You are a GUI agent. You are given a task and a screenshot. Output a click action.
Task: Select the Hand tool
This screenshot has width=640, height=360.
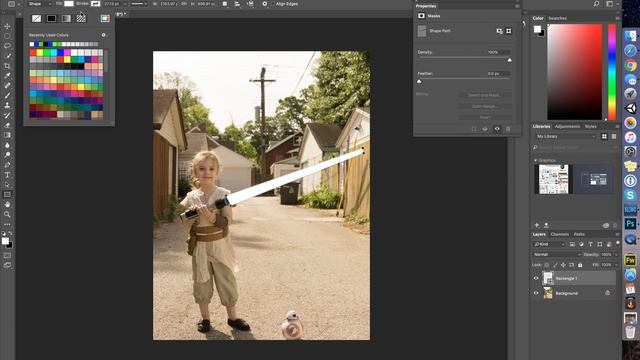pos(7,204)
